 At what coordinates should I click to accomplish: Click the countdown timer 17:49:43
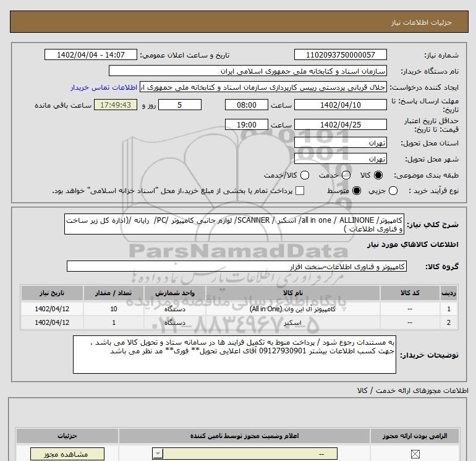pyautogui.click(x=116, y=105)
